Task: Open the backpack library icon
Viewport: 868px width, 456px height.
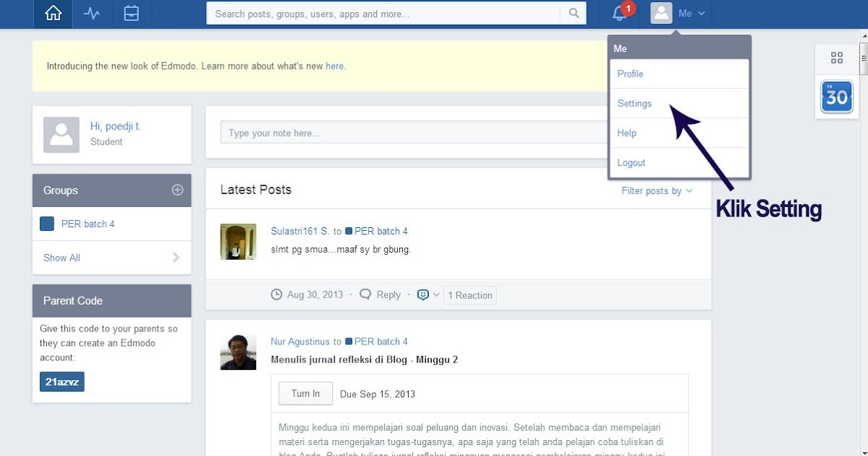Action: pos(131,14)
